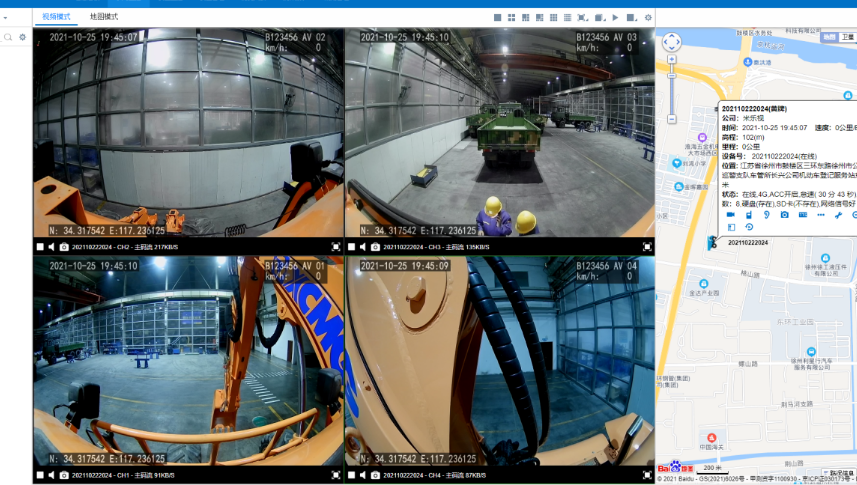This screenshot has width=857, height=485.
Task: Click the video camera icon in map popup
Action: click(x=730, y=215)
